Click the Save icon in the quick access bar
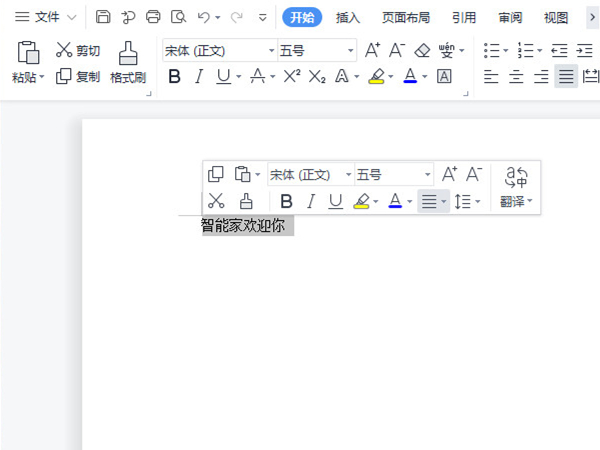The image size is (600, 450). click(104, 17)
